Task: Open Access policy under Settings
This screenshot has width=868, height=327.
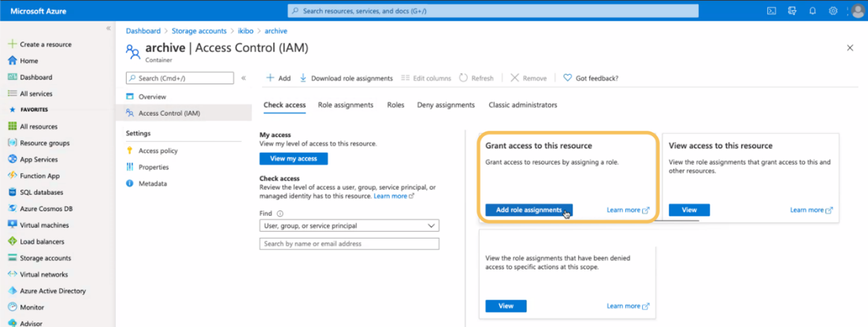Action: [158, 150]
